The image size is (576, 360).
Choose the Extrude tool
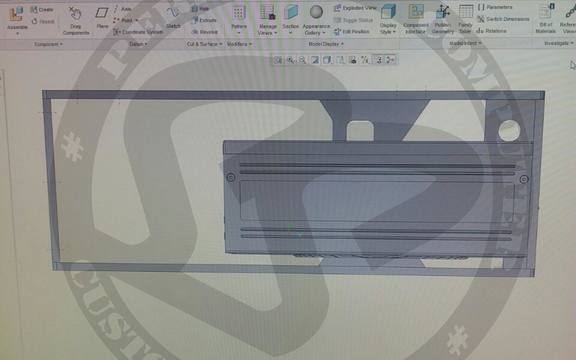click(x=204, y=21)
